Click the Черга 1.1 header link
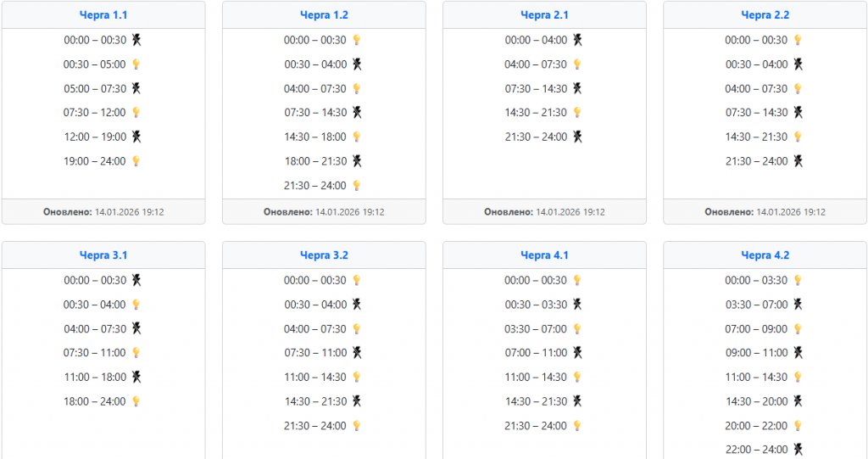This screenshot has height=459, width=868. (103, 14)
